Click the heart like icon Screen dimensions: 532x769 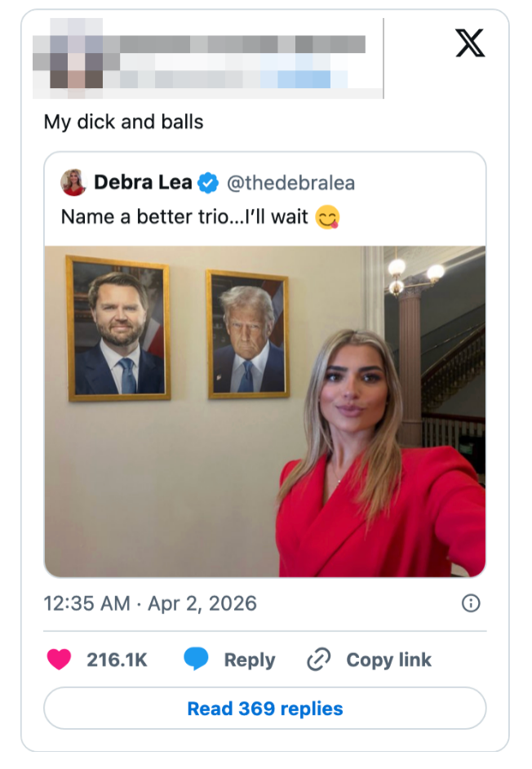59,660
